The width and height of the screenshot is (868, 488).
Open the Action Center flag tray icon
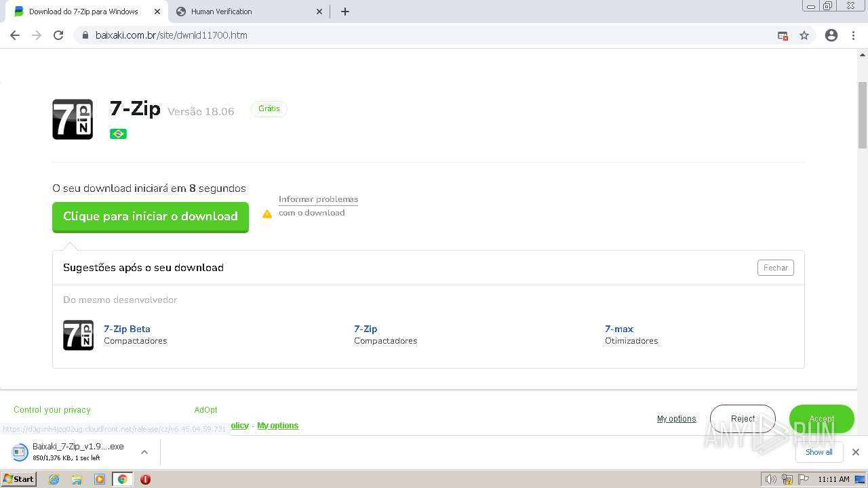point(803,479)
